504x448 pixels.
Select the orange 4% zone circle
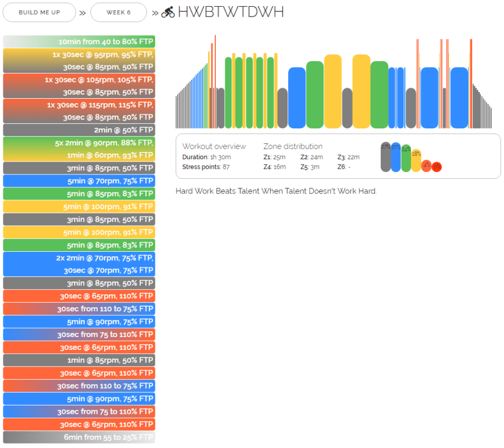point(427,165)
